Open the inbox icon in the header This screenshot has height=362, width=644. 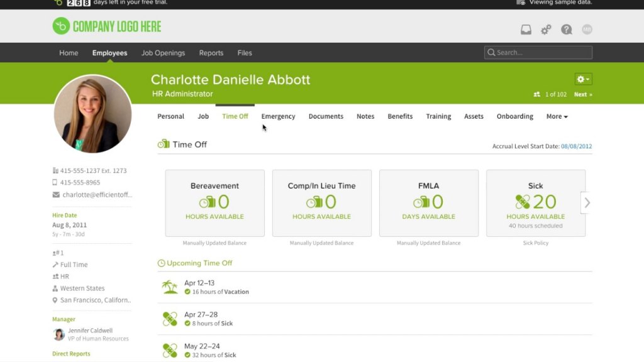point(526,29)
